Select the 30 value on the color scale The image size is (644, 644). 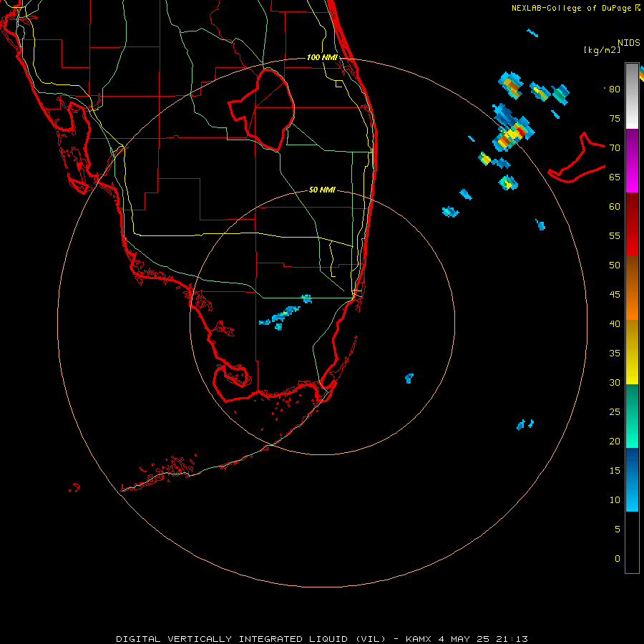[615, 382]
